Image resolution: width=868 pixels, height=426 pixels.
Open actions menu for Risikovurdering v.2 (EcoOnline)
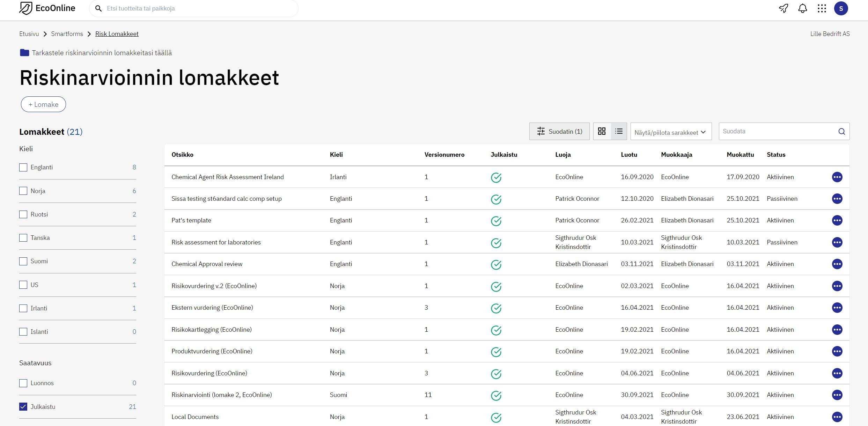(x=837, y=286)
